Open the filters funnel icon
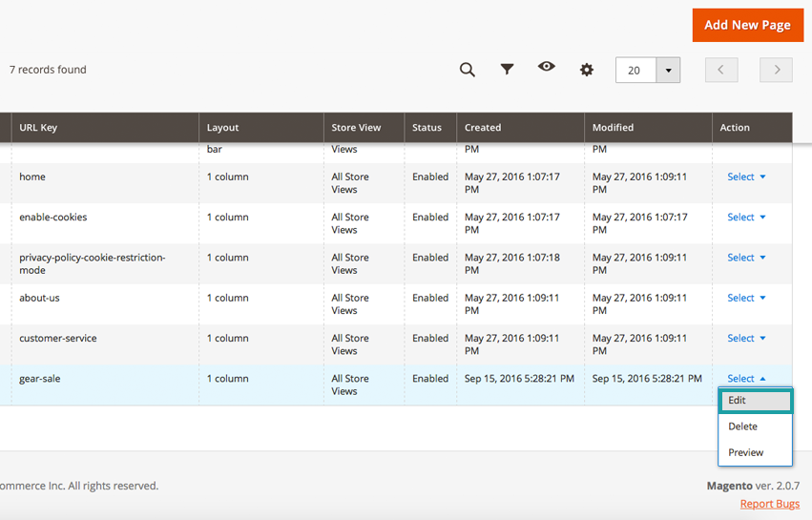The image size is (812, 520). pyautogui.click(x=508, y=70)
